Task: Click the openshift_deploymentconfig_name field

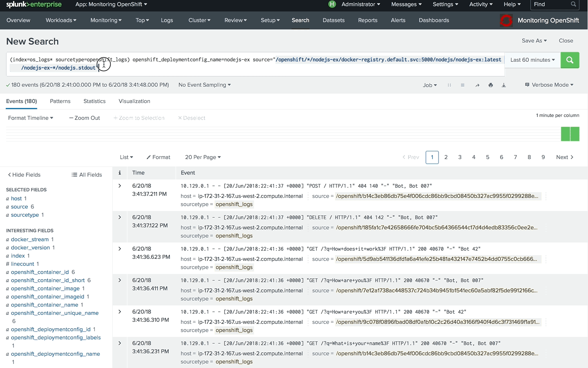Action: 56,354
